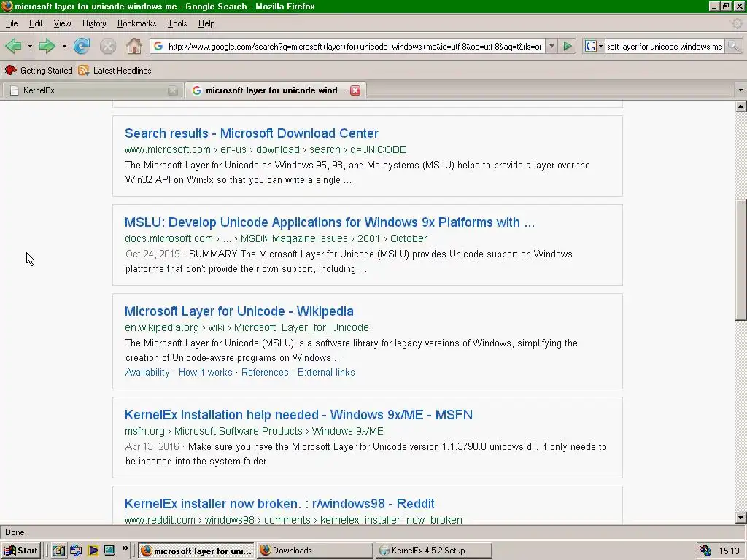Screen dimensions: 747x560
Task: Click the first quick launch icon (notepad)
Action: tap(58, 551)
